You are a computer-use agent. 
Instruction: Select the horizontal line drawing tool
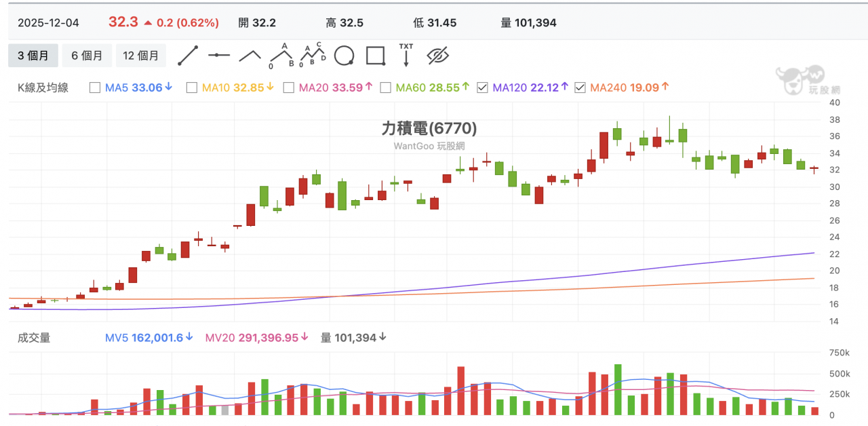tap(219, 56)
